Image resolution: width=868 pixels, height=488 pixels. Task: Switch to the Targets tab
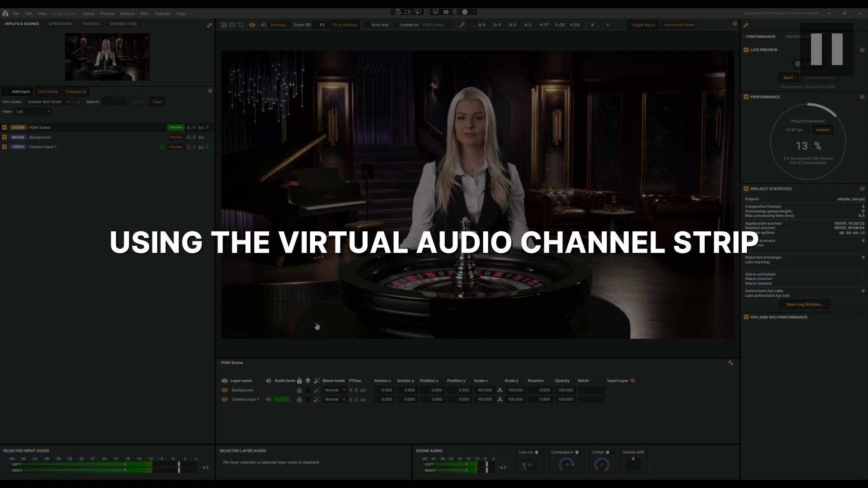tap(91, 23)
